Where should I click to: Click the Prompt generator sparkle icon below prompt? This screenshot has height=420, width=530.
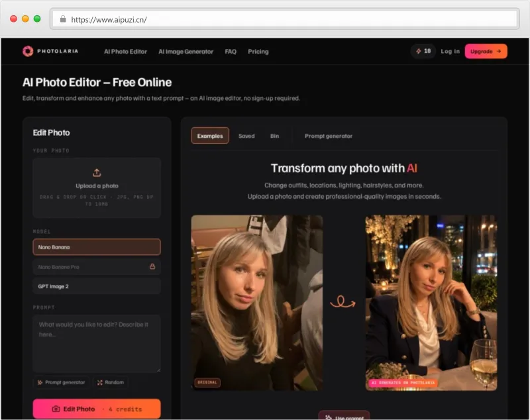[40, 382]
